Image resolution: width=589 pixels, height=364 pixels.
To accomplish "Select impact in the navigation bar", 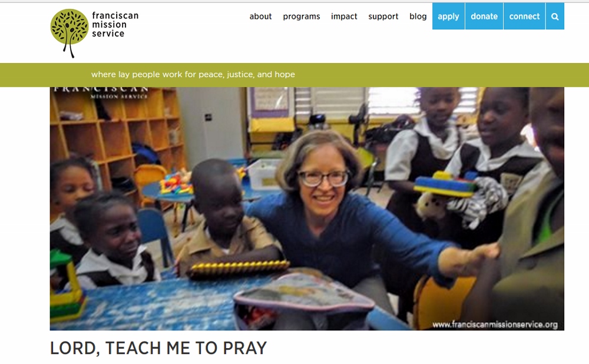I will [x=344, y=16].
